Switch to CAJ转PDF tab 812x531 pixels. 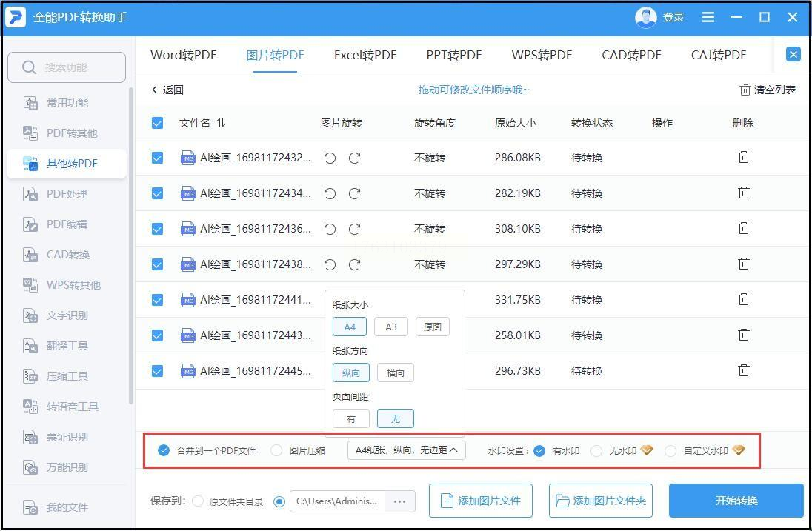click(x=718, y=55)
